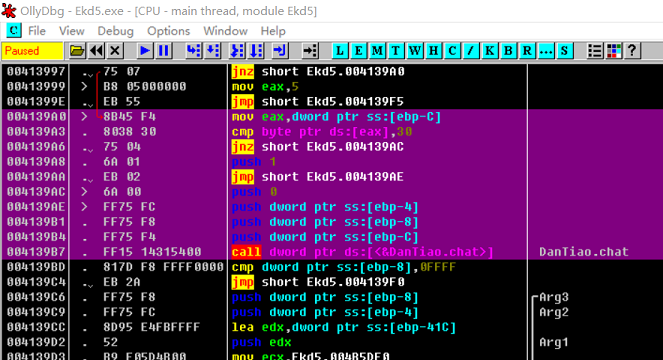Select the call DanTiao.chat instruction line
The width and height of the screenshot is (663, 360).
tap(332, 252)
